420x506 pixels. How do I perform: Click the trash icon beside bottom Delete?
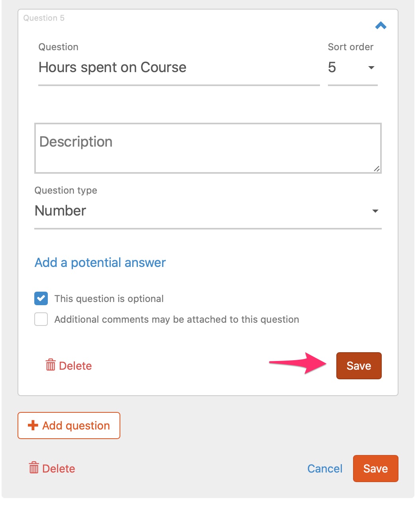(x=34, y=467)
